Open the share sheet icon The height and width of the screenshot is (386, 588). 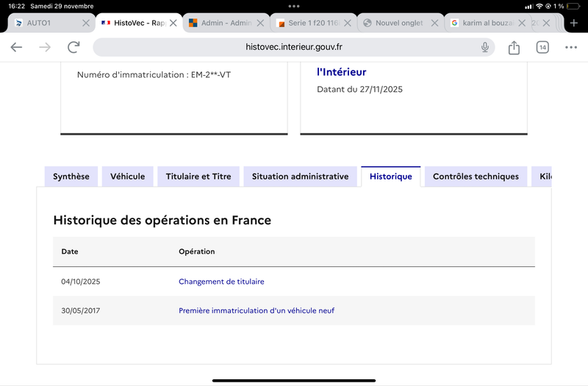(x=514, y=47)
